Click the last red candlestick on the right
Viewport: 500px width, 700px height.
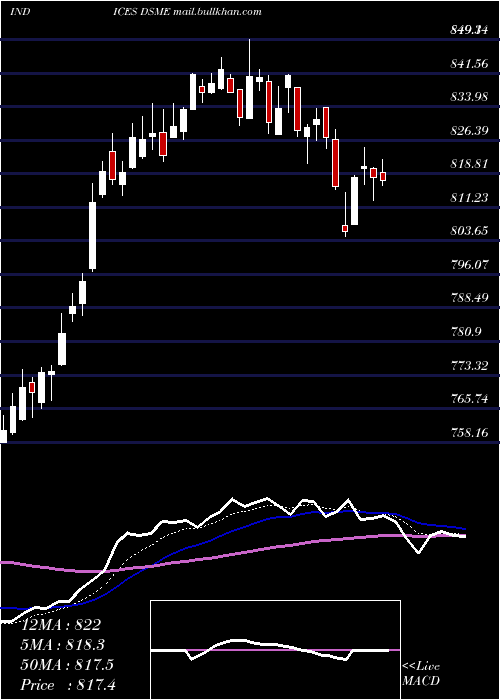(383, 176)
